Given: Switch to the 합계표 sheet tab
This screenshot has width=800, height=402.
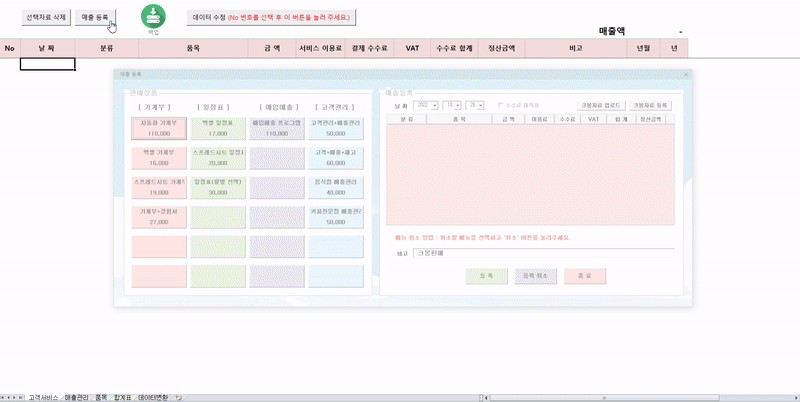Looking at the screenshot, I should [122, 397].
